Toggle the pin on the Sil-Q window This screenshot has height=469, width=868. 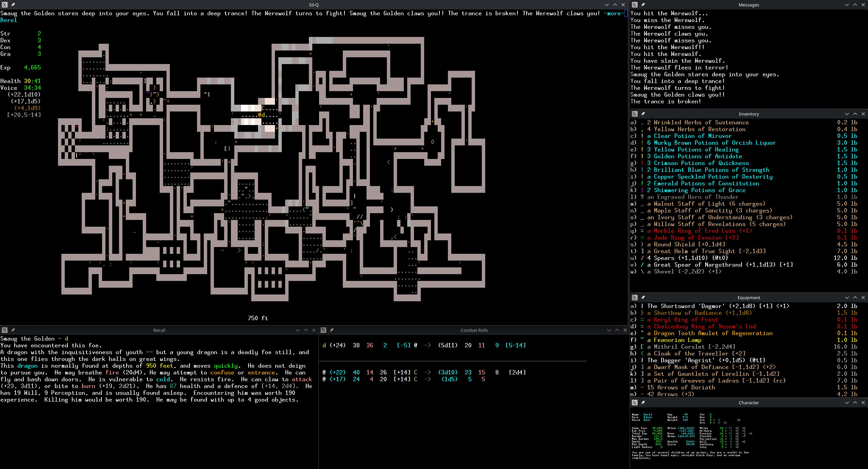13,5
